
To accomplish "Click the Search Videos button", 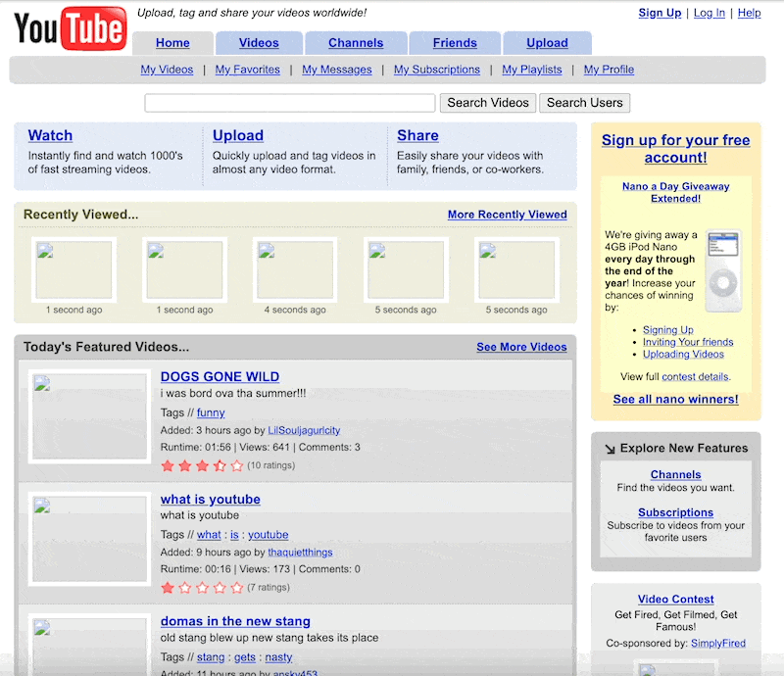I will click(488, 103).
